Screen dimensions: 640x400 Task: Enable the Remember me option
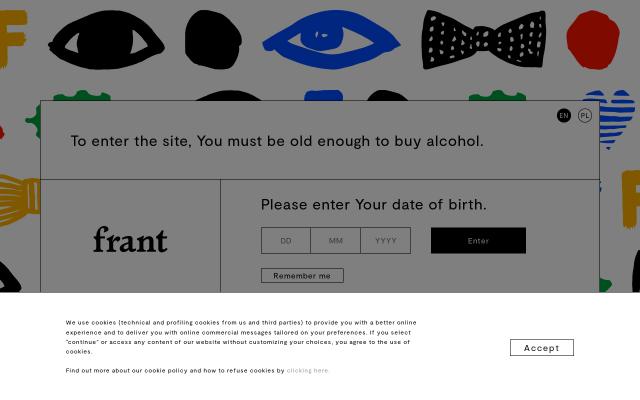(x=302, y=276)
